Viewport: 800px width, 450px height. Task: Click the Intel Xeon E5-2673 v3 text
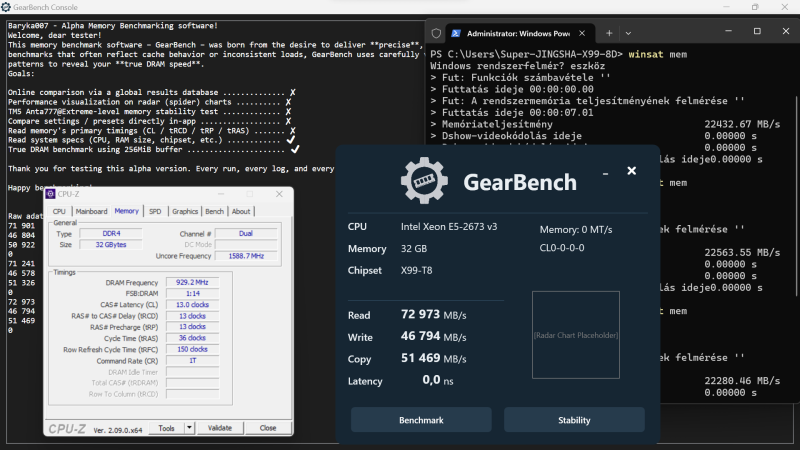tap(449, 227)
